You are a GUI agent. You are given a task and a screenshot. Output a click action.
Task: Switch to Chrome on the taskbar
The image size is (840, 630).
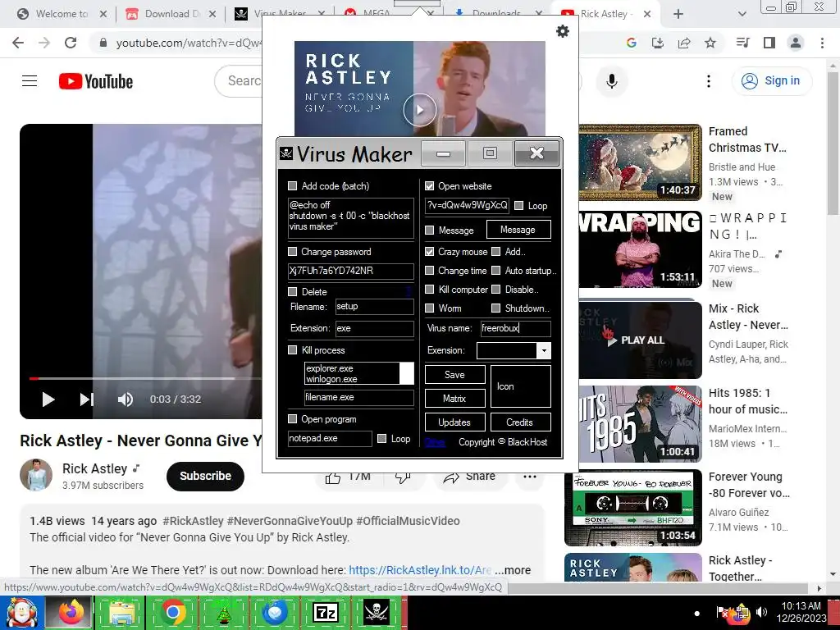coord(172,613)
